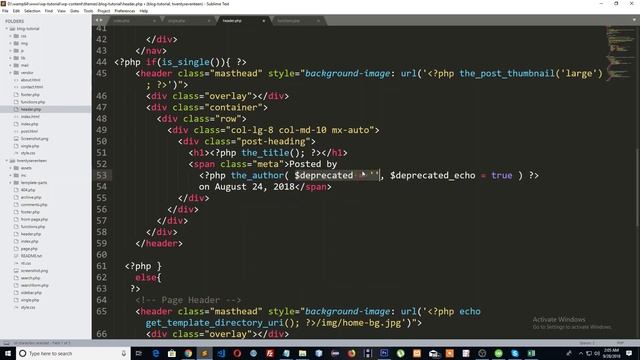Close the functions.php tab
Viewport: 640px width, 360px height.
318,21
